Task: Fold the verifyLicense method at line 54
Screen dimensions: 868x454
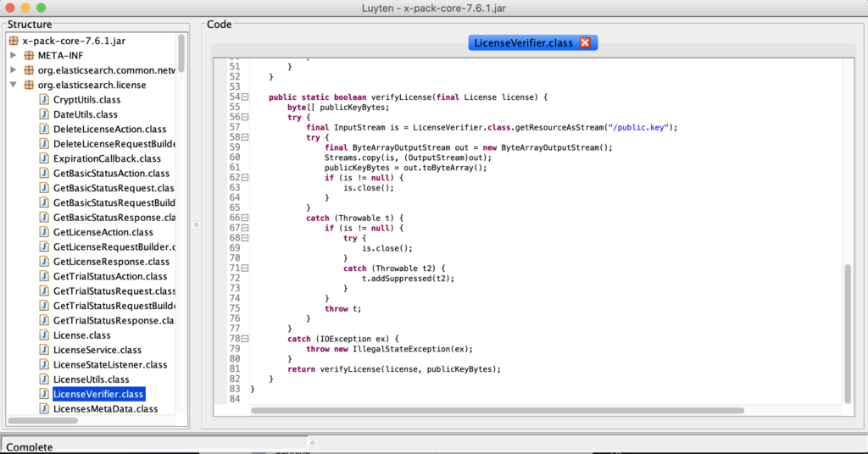Action: tap(245, 97)
